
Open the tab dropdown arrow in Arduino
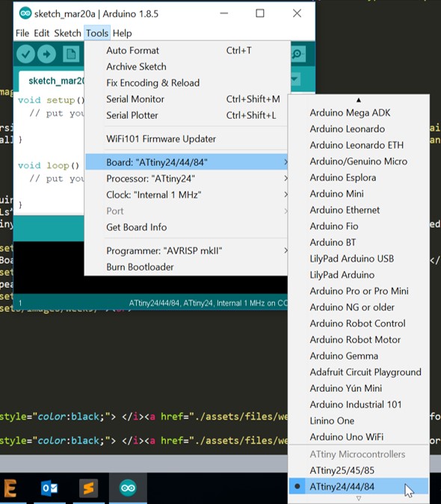point(295,79)
